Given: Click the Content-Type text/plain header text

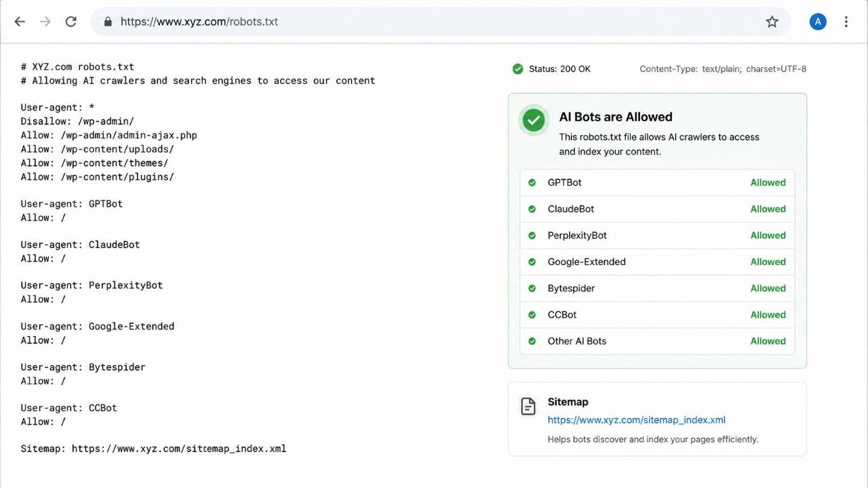Looking at the screenshot, I should (x=723, y=68).
